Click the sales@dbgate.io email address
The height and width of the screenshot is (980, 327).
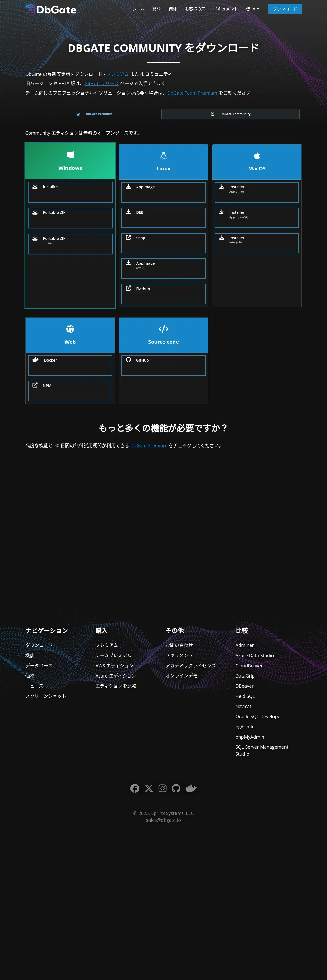pyautogui.click(x=163, y=820)
